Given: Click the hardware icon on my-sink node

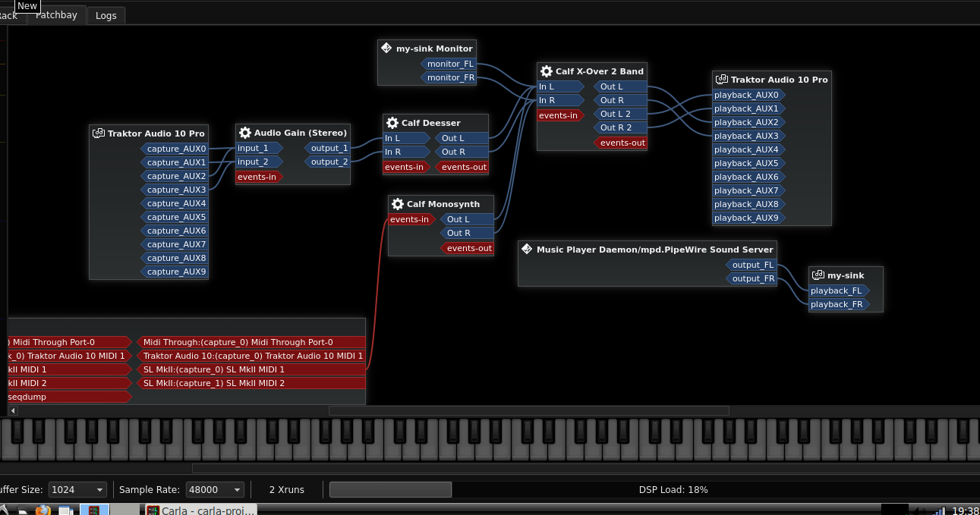Looking at the screenshot, I should pos(818,275).
